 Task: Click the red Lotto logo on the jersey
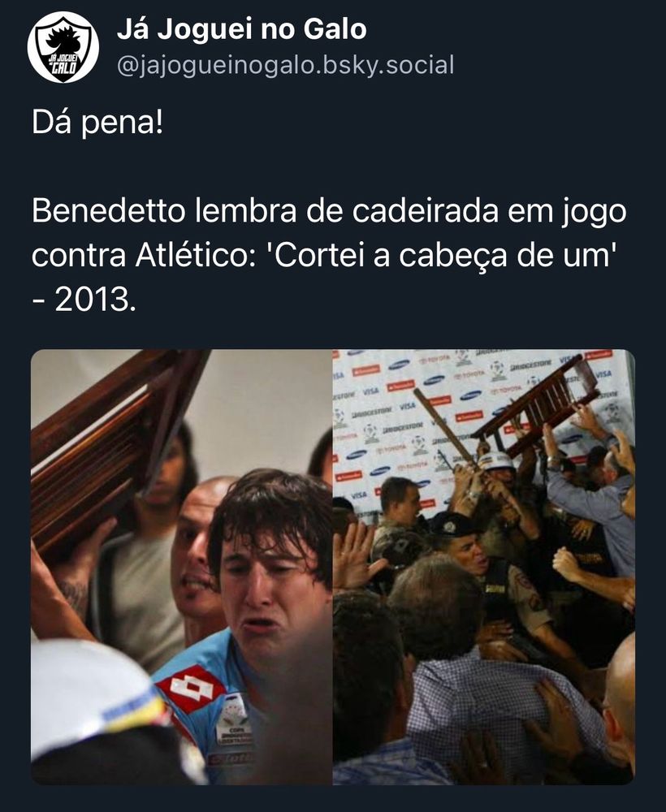(x=190, y=689)
